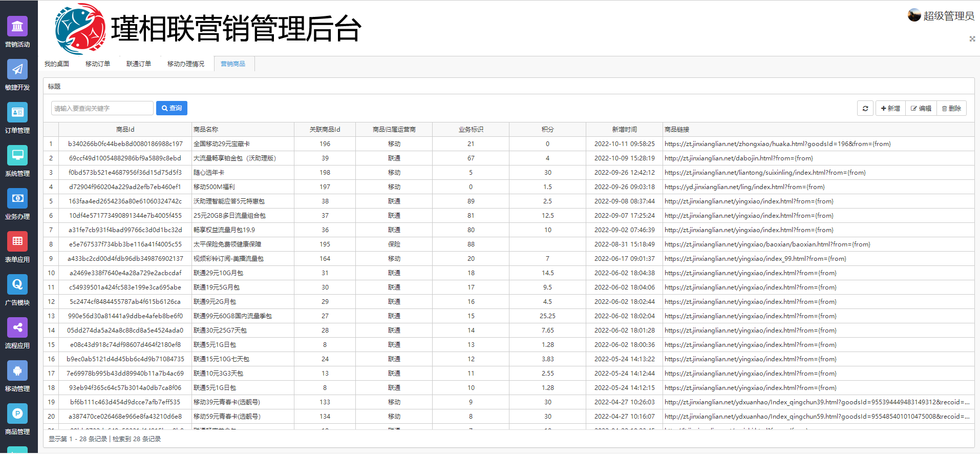Open the 流程应用 sidebar icon
Image resolution: width=980 pixels, height=454 pixels.
tap(17, 327)
